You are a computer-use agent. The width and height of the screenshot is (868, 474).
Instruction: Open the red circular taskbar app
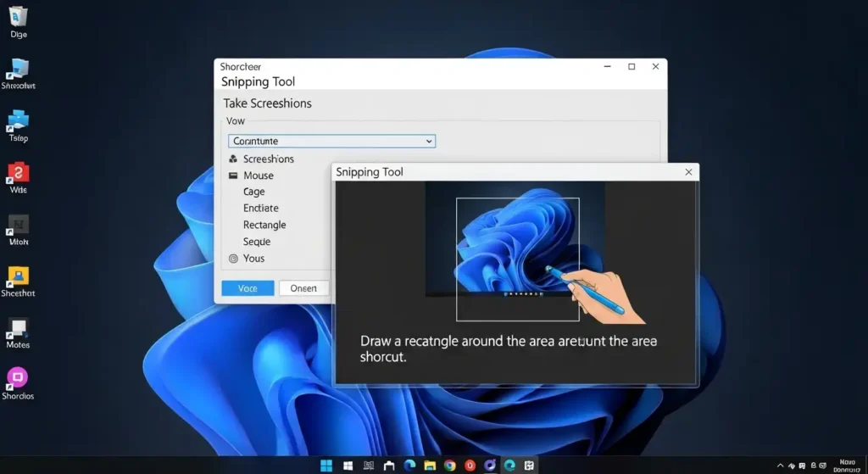pyautogui.click(x=470, y=466)
